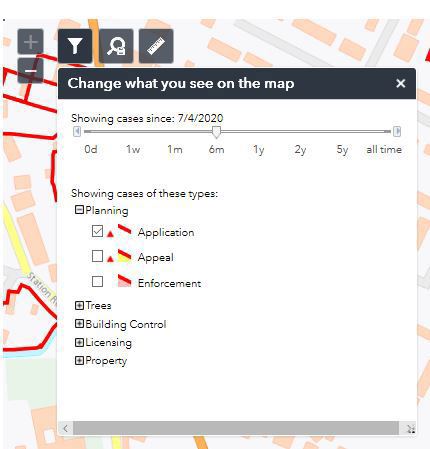
Task: Expand the Licensing category
Action: coord(79,342)
